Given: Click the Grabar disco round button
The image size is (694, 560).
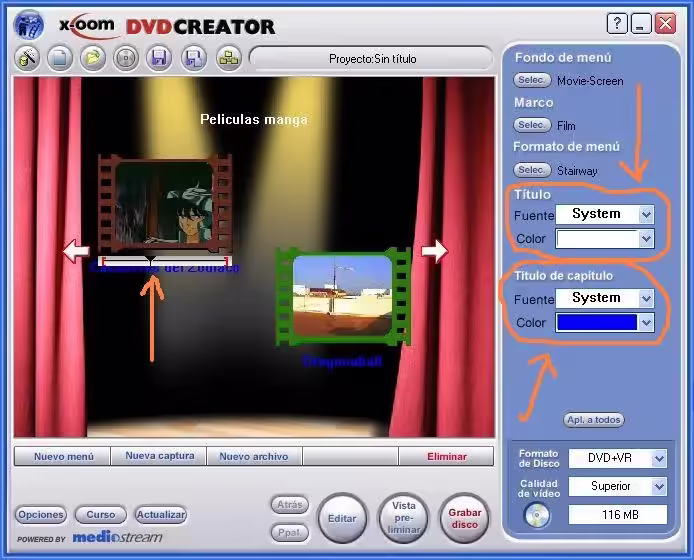Looking at the screenshot, I should 464,518.
